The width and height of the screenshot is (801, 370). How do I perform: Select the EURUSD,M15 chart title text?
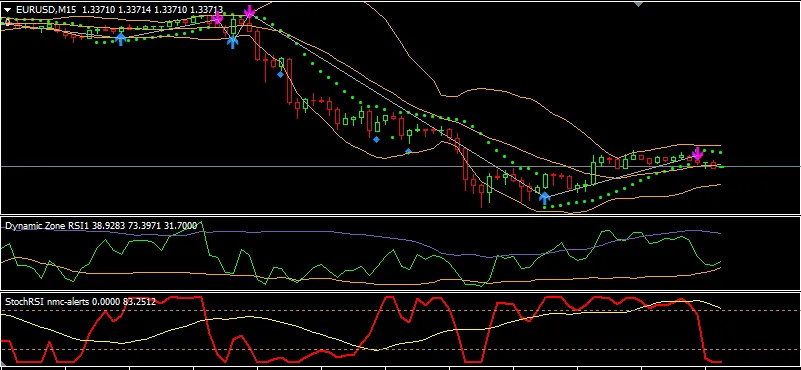46,9
